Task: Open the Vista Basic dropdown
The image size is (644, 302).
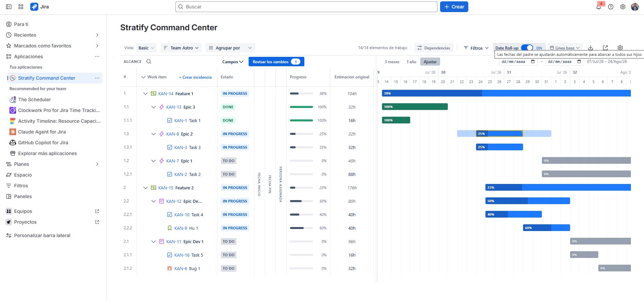Action: [x=146, y=48]
